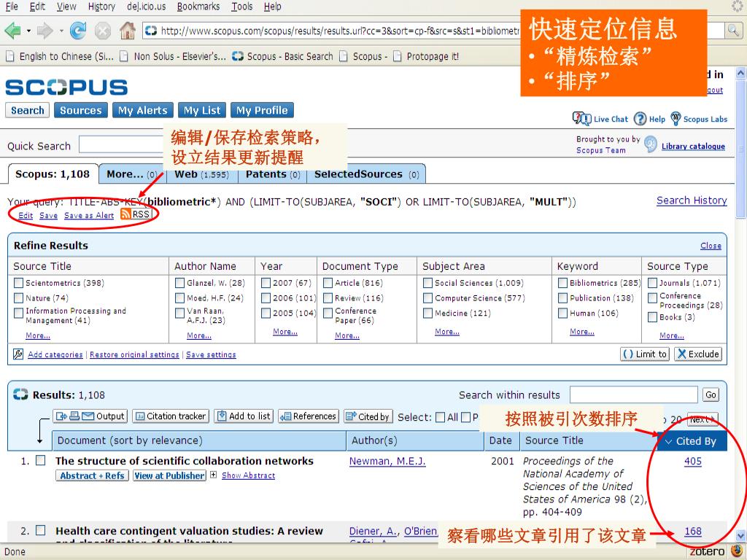Click the browser Back arrow icon

point(12,31)
